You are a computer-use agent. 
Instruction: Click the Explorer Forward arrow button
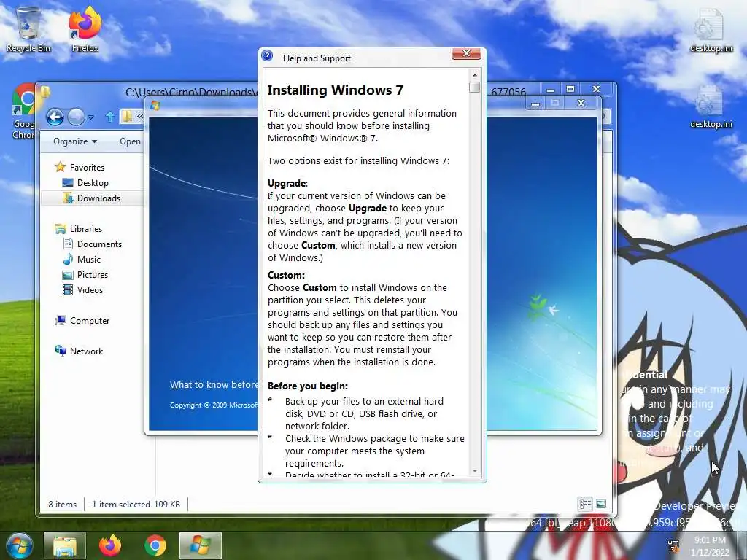[76, 117]
